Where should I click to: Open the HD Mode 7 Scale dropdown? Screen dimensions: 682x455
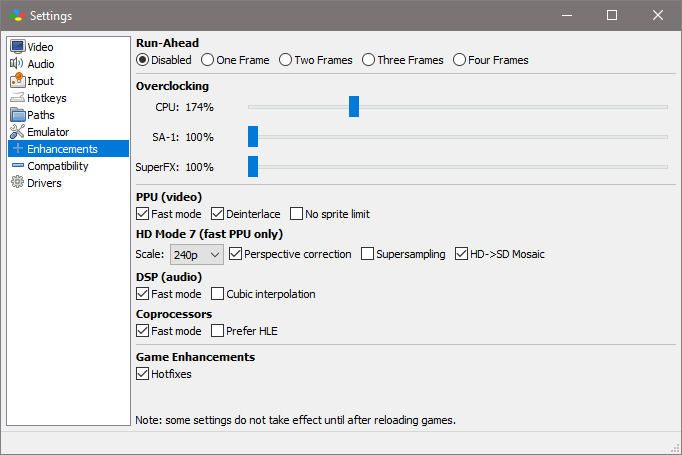[x=197, y=254]
